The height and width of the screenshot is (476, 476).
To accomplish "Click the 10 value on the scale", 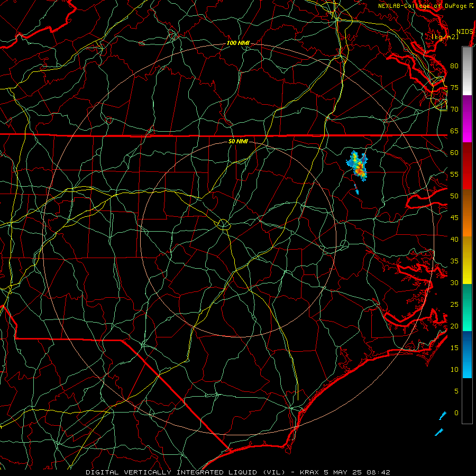I will [x=454, y=370].
